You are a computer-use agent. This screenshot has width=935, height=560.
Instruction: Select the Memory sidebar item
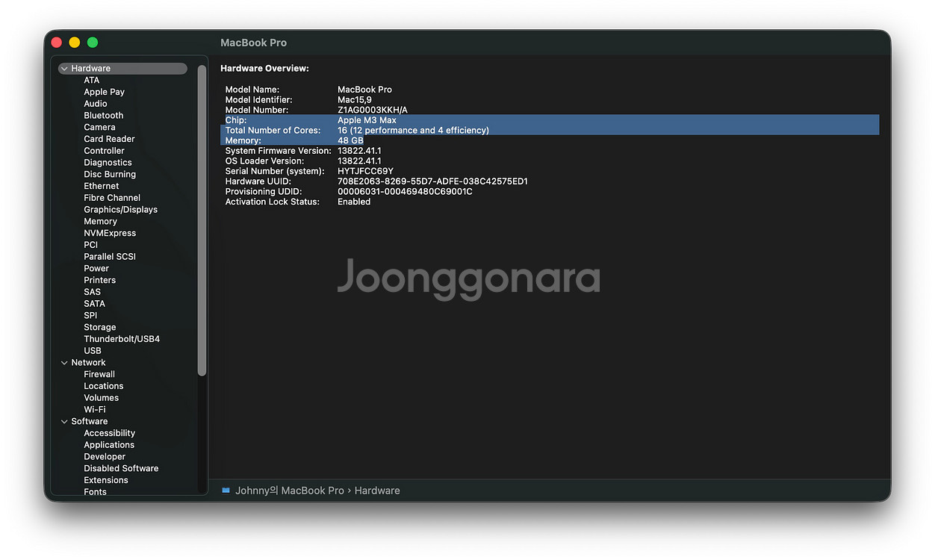[x=100, y=222]
